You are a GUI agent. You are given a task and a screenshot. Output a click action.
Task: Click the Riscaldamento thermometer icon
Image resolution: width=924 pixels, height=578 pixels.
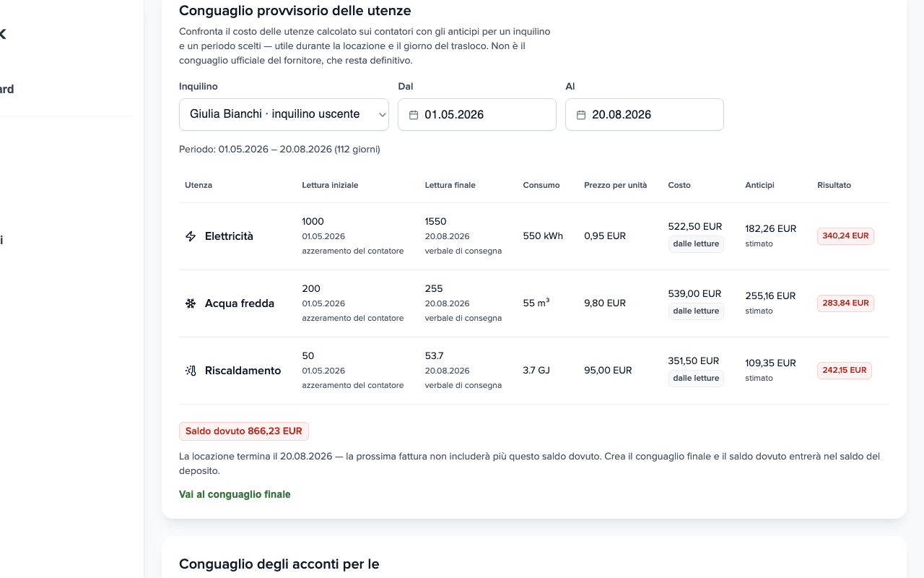[x=191, y=371]
